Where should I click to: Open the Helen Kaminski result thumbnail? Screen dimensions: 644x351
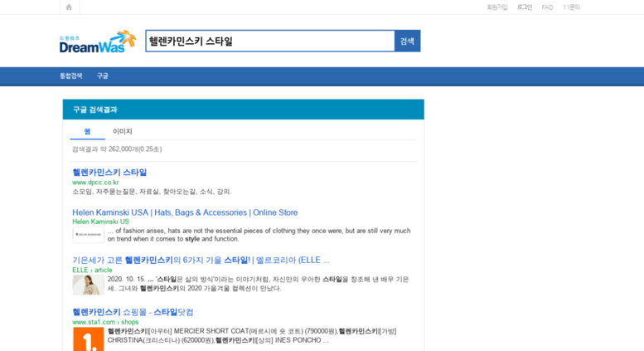pyautogui.click(x=89, y=235)
